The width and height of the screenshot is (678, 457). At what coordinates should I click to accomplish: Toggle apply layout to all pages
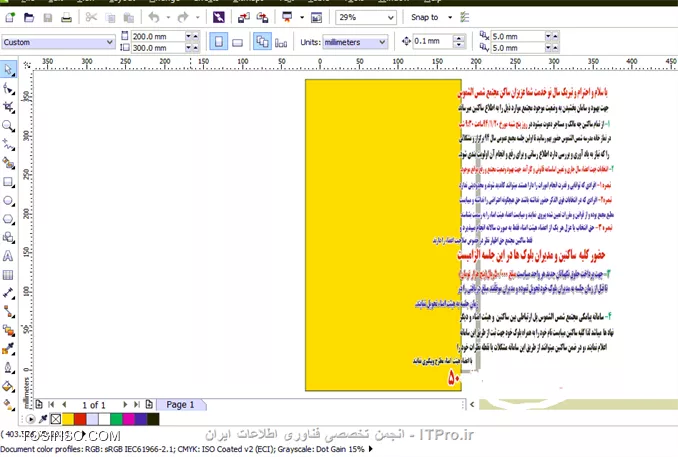click(x=262, y=42)
